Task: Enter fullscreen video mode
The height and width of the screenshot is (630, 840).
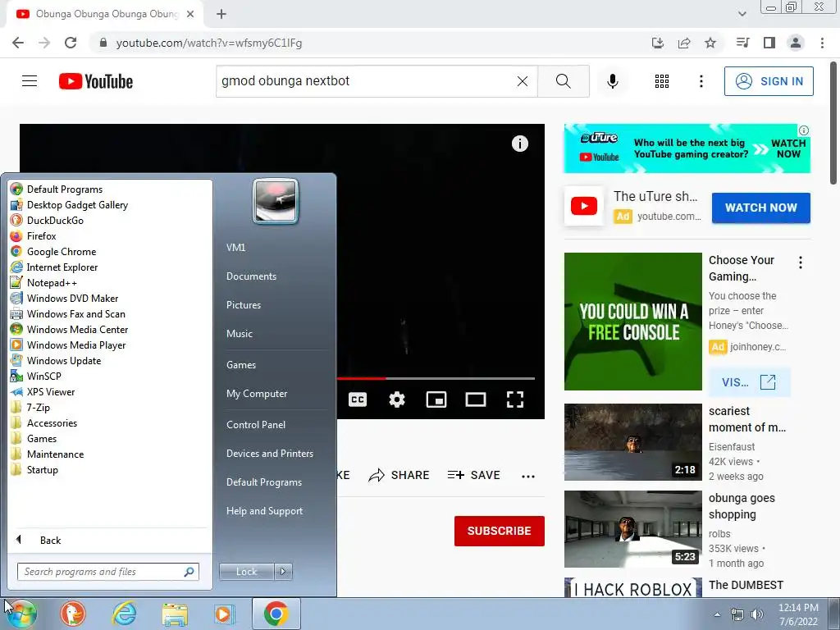Action: coord(515,399)
